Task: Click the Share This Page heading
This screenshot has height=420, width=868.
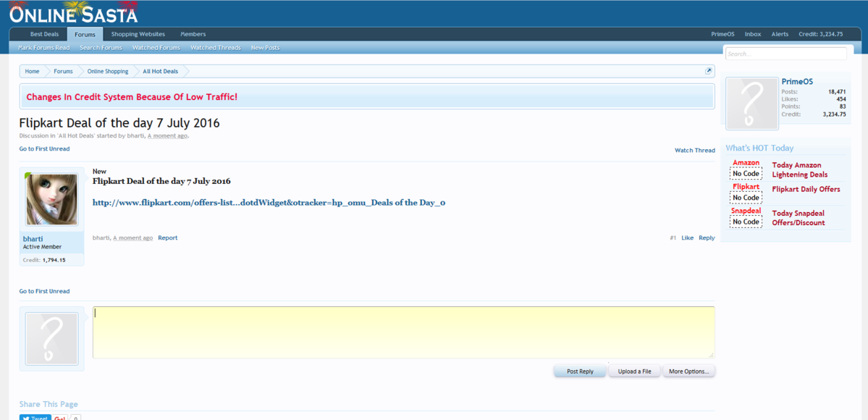Action: 49,405
